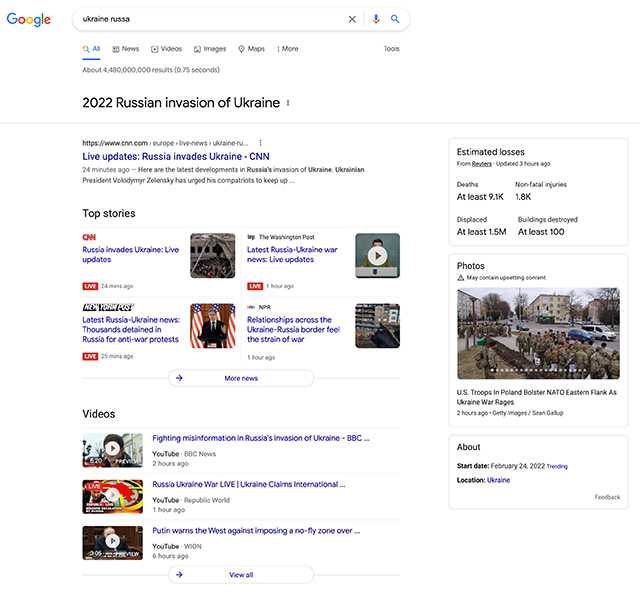Click View all videos button
The width and height of the screenshot is (640, 594).
point(241,574)
